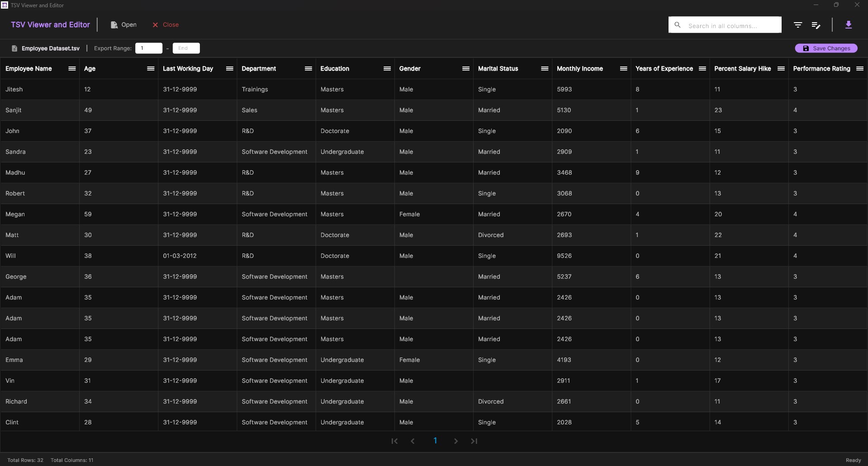Select the monthly income cell 9526

pos(592,256)
